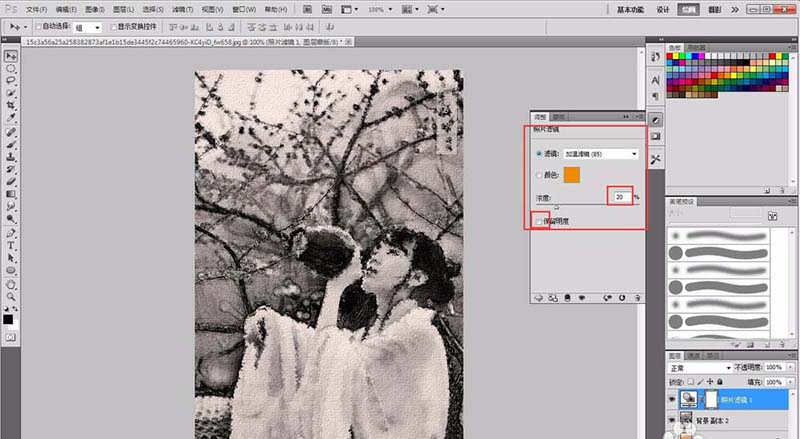Screen dimensions: 800x439
Task: Select the 颜色 radio button
Action: click(541, 175)
